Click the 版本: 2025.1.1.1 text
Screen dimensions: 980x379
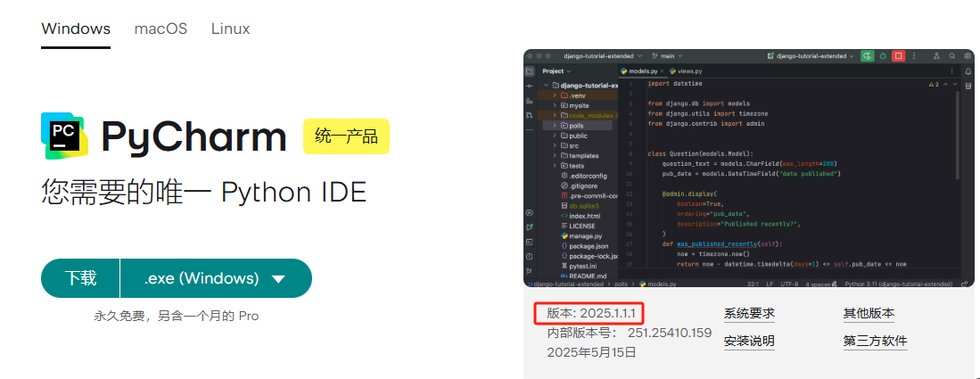(x=589, y=313)
